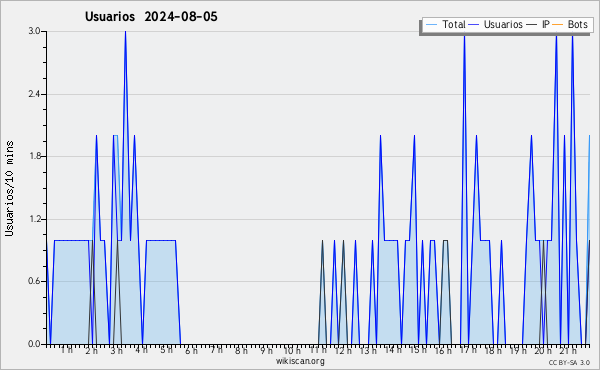Click the y-axis value 2.4
This screenshot has width=600, height=370.
(34, 94)
